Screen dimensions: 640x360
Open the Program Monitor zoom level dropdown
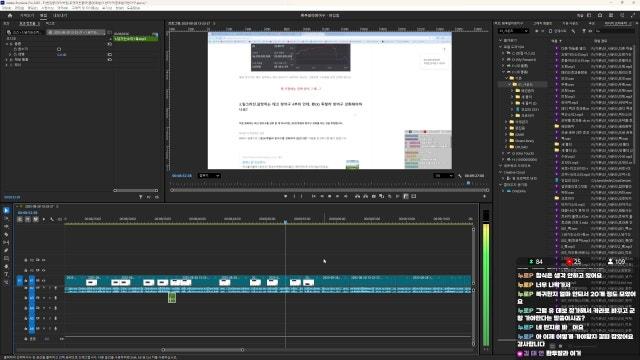[x=209, y=176]
